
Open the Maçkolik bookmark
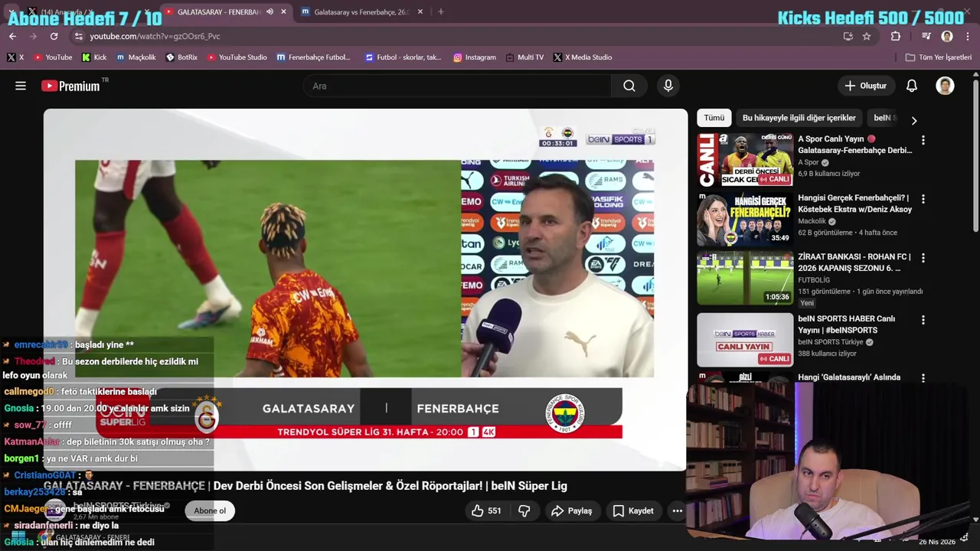coord(136,57)
